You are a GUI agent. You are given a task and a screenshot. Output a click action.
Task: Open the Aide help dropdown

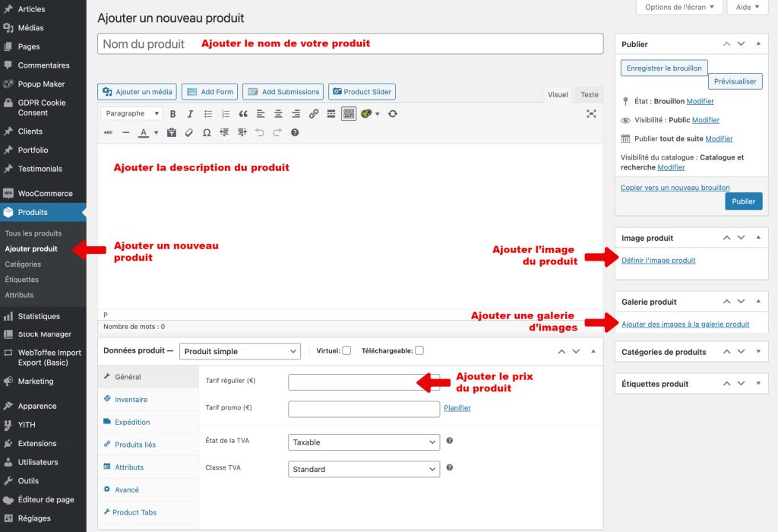pyautogui.click(x=748, y=7)
